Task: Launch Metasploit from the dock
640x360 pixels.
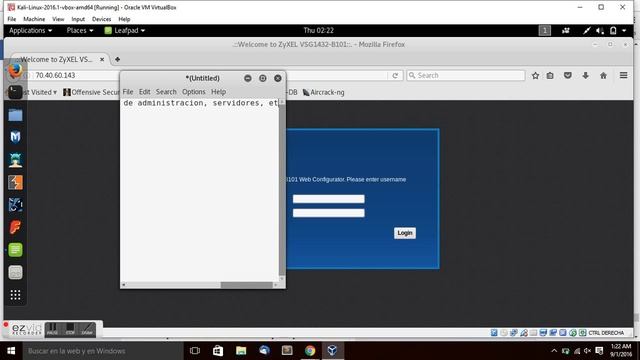Action: pos(15,137)
